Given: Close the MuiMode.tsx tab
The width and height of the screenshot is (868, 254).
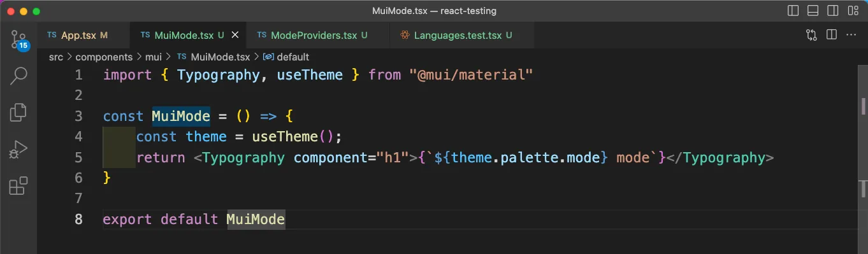Looking at the screenshot, I should point(235,35).
